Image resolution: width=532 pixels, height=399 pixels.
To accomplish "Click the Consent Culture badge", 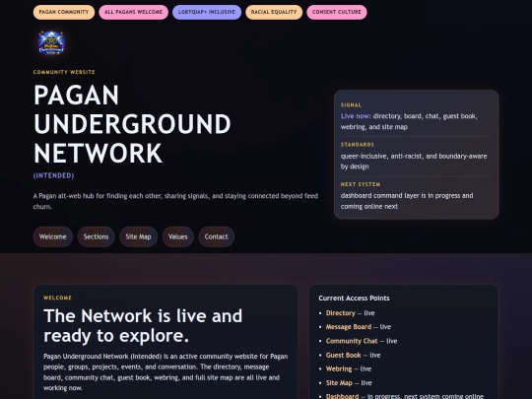I will pos(337,12).
